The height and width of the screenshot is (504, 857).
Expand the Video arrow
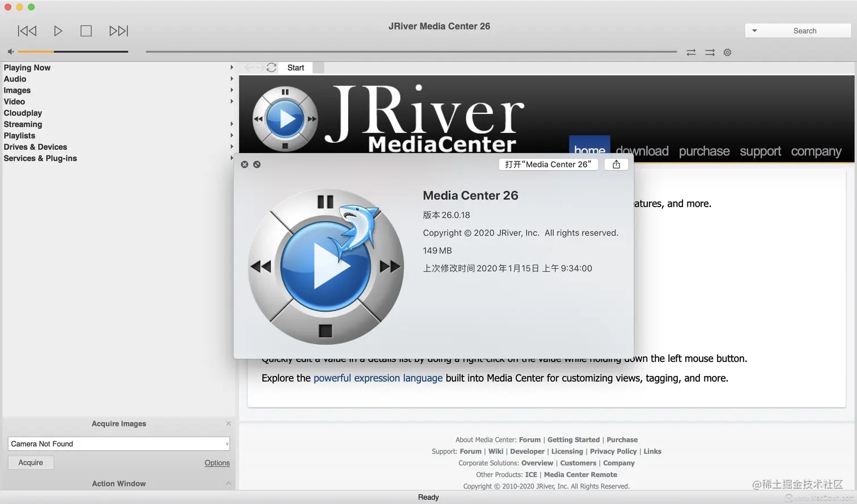(232, 101)
